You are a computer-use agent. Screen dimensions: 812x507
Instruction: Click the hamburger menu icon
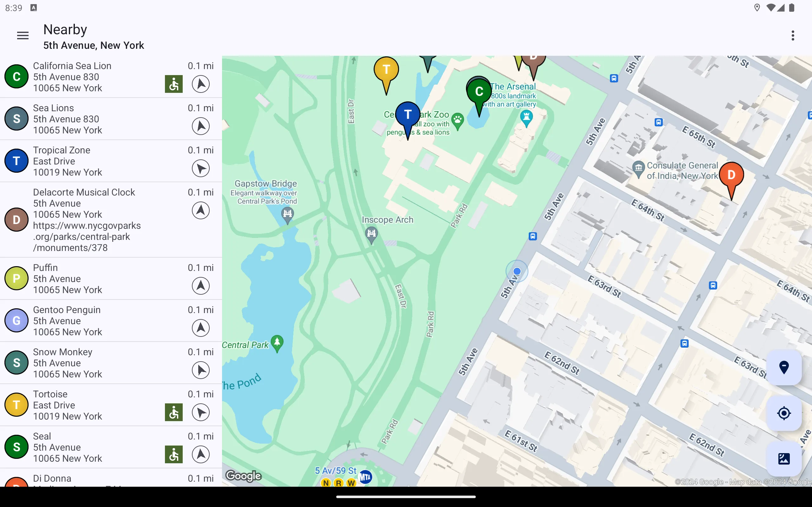click(x=22, y=35)
